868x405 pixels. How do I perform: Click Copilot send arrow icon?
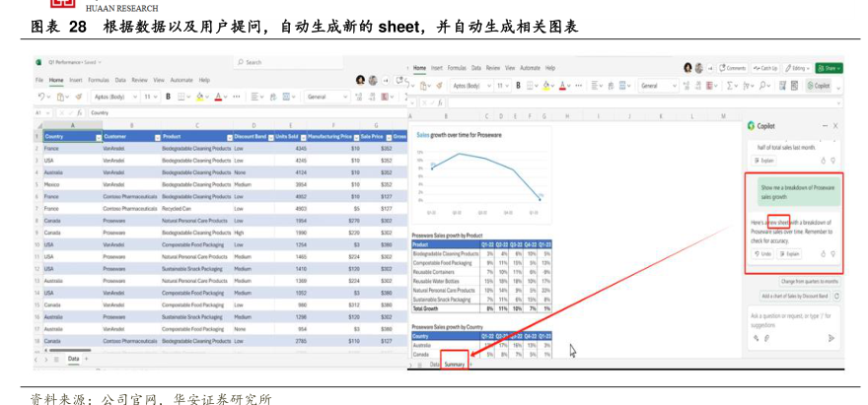coord(832,338)
